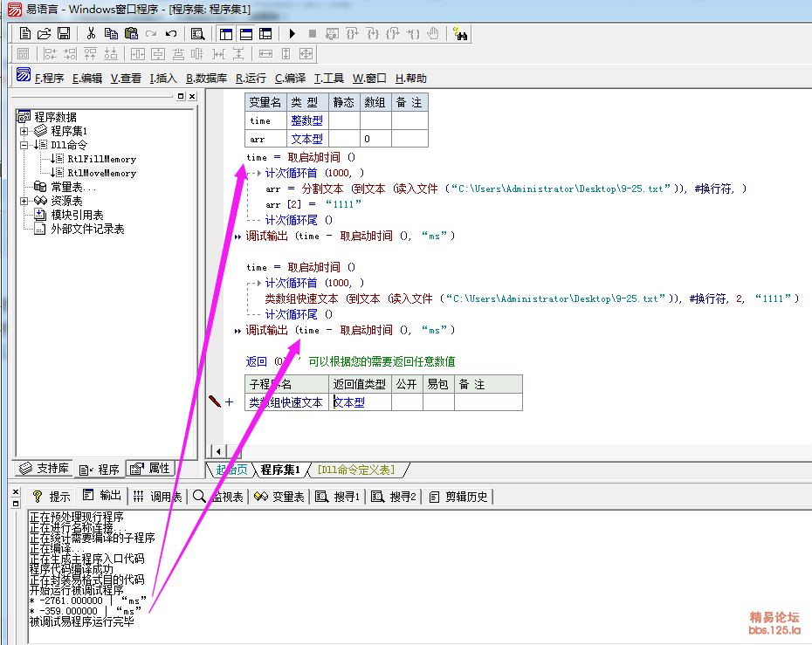Image resolution: width=812 pixels, height=645 pixels.
Task: Open the 输出 tab
Action: [102, 496]
